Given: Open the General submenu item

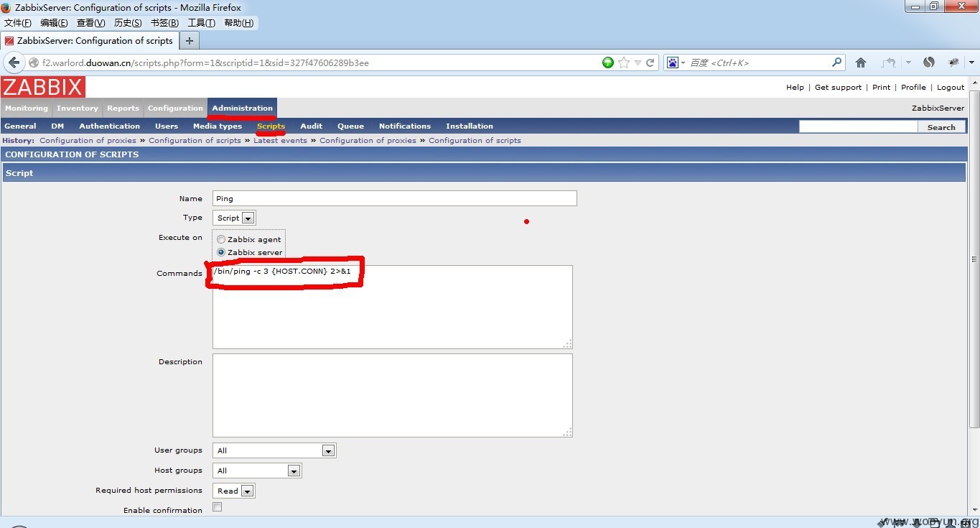Looking at the screenshot, I should (20, 126).
